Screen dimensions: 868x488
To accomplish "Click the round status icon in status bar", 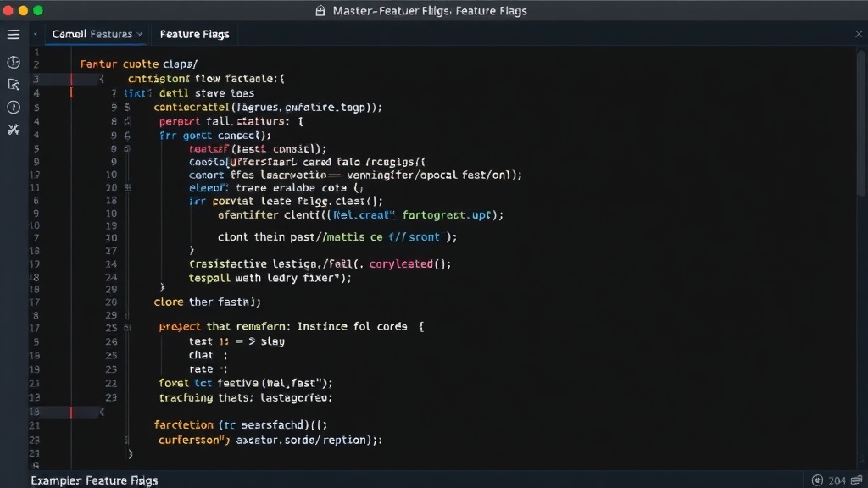I will point(817,480).
